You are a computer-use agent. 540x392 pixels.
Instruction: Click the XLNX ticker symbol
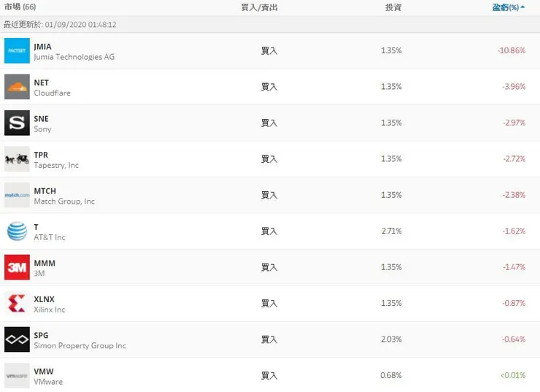point(44,299)
